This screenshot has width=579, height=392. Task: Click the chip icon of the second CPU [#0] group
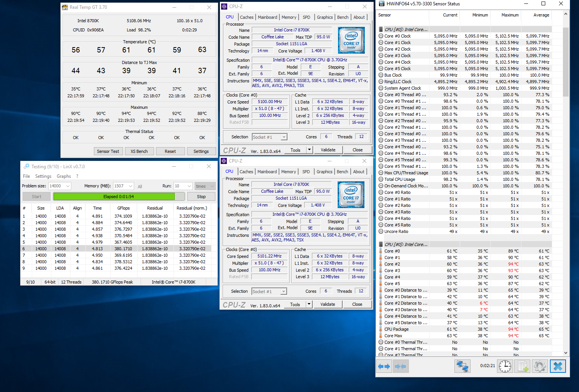[x=381, y=244]
